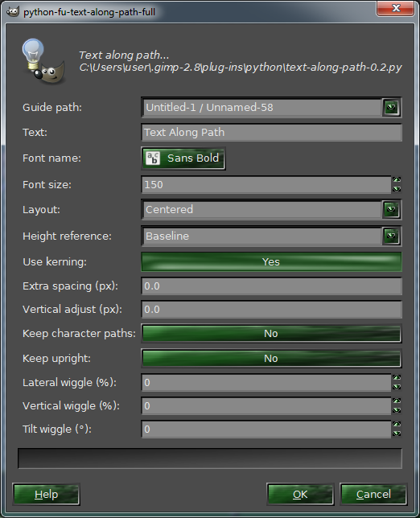Decrease Vertical wiggle with down arrow
Image resolution: width=420 pixels, height=518 pixels.
point(397,410)
